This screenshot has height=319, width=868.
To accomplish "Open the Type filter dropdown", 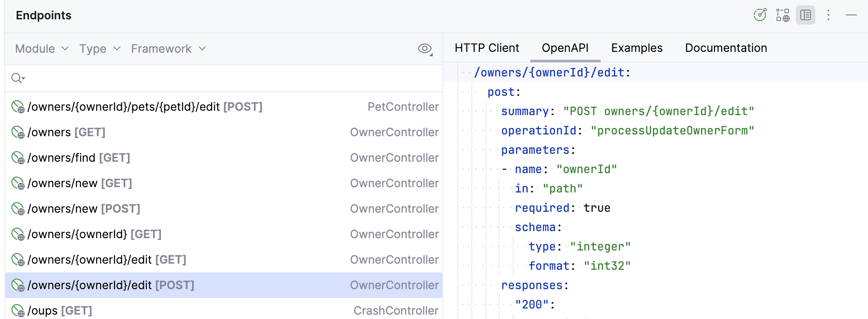I will pos(100,49).
